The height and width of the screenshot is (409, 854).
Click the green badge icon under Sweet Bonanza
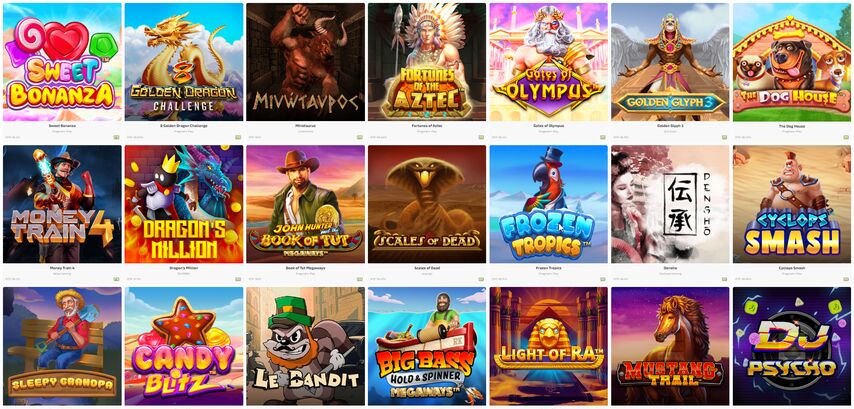(117, 137)
